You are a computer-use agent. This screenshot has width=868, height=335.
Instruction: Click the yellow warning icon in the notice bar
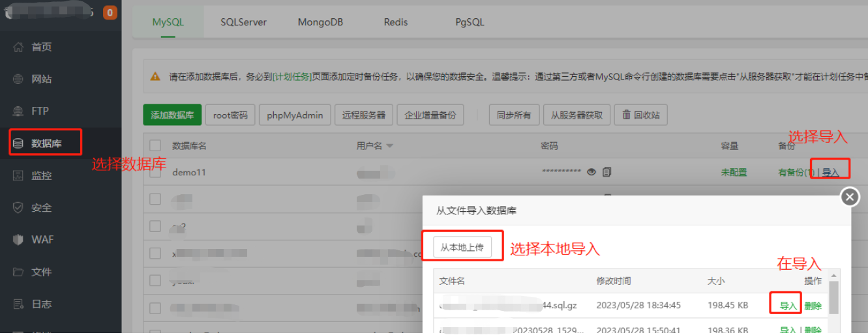[x=155, y=76]
